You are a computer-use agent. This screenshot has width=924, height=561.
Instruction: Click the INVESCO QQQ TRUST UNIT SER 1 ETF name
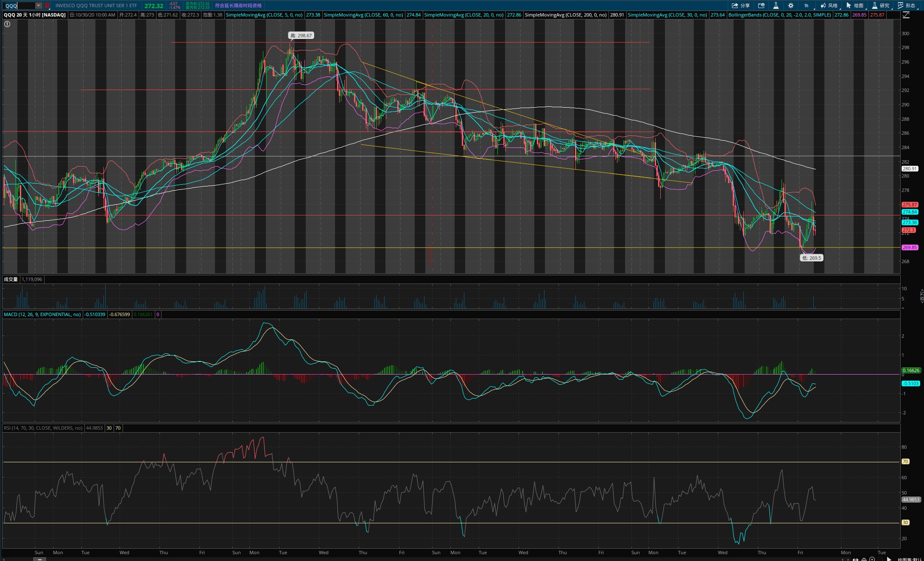[x=96, y=6]
